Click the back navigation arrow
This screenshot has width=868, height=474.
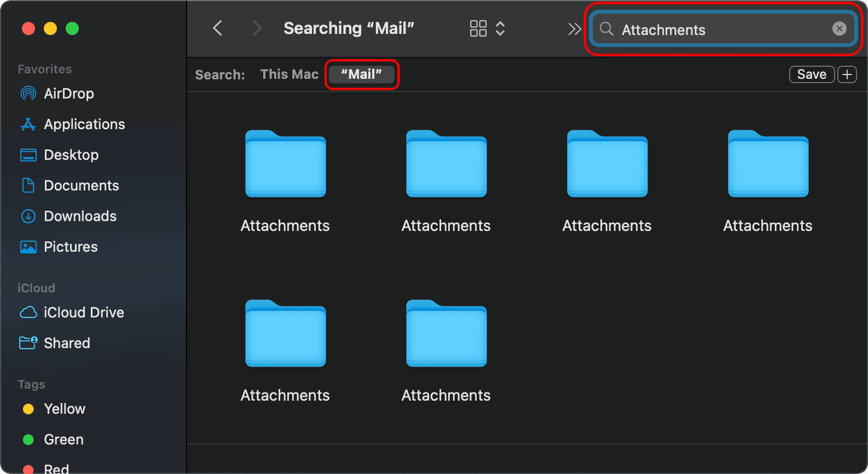point(218,28)
